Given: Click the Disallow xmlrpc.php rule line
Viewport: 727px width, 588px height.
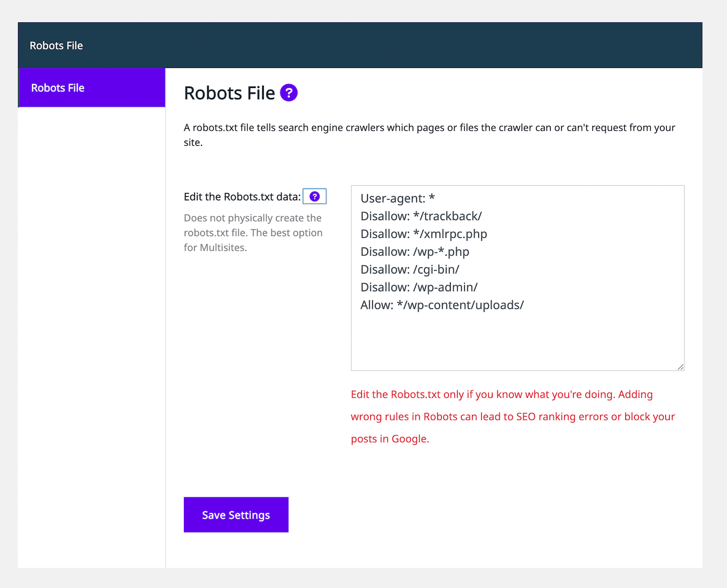Looking at the screenshot, I should [x=423, y=234].
